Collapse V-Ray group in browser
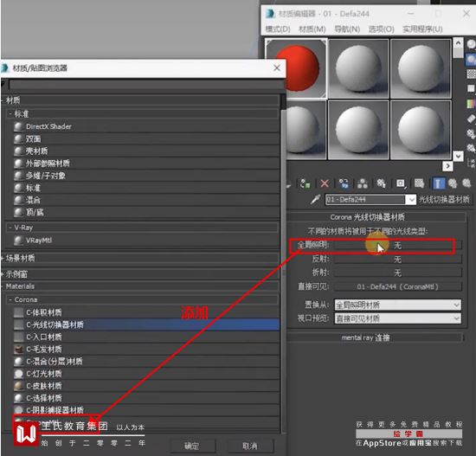Screen dimensions: 476x456 pos(143,228)
